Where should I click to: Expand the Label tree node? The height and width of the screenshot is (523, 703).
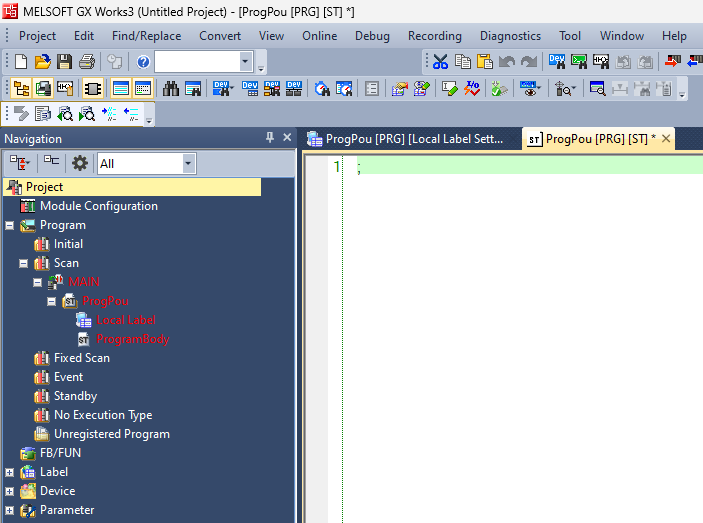click(x=9, y=472)
